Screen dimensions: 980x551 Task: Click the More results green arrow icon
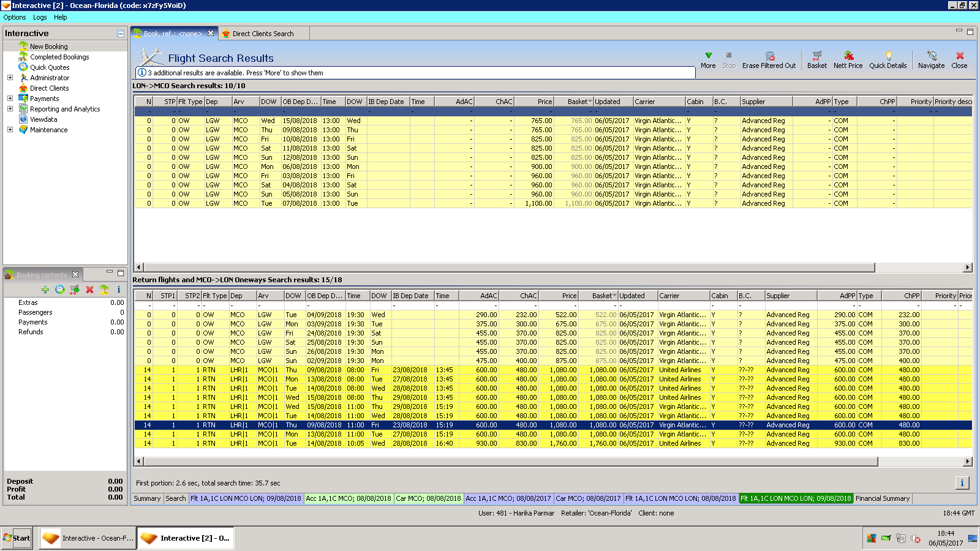pos(708,56)
